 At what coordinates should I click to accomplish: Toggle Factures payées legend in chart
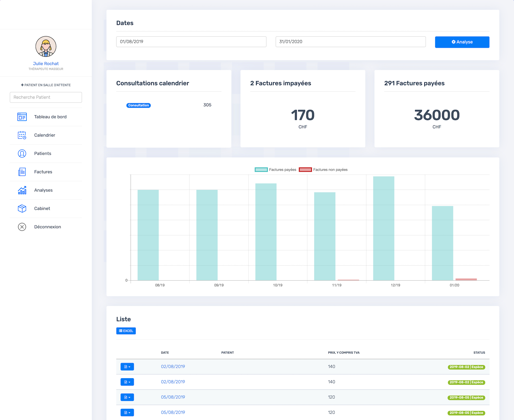click(275, 170)
